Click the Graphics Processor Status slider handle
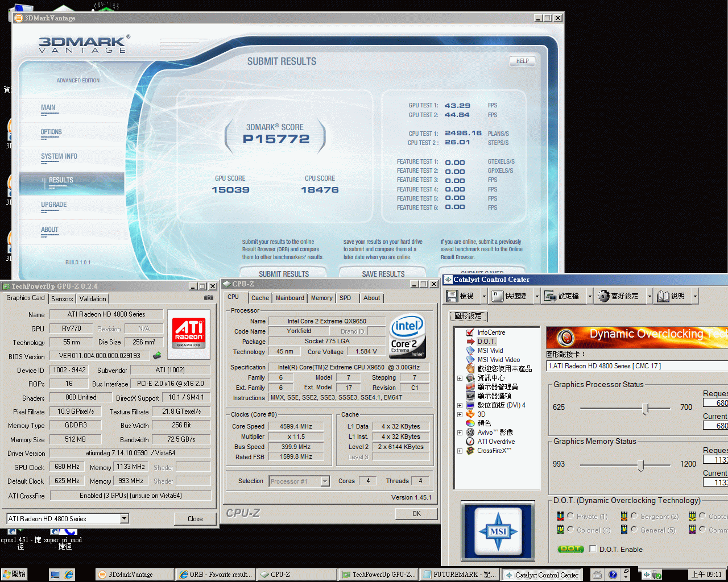The image size is (728, 582). 646,408
